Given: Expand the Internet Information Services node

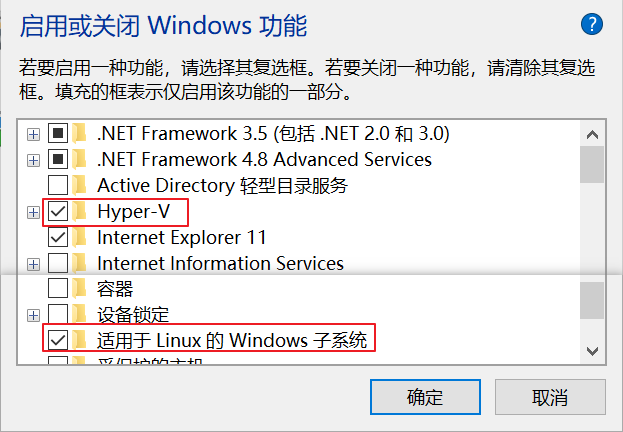Looking at the screenshot, I should coord(33,264).
